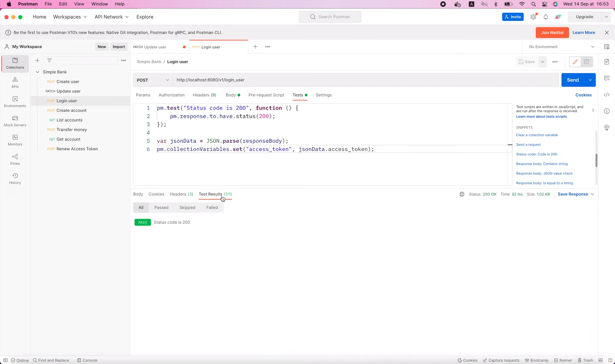Insert Status code: Code is 200 snippet
Image resolution: width=615 pixels, height=364 pixels.
pyautogui.click(x=536, y=154)
